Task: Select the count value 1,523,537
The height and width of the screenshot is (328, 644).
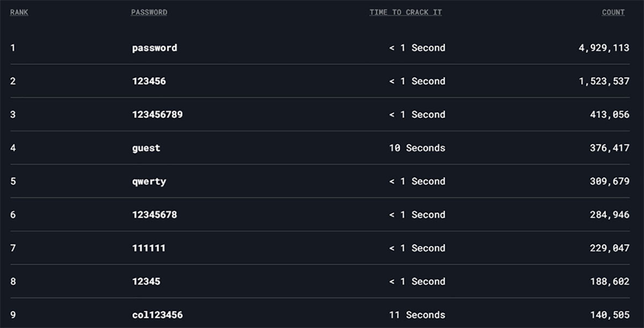Action: (604, 81)
